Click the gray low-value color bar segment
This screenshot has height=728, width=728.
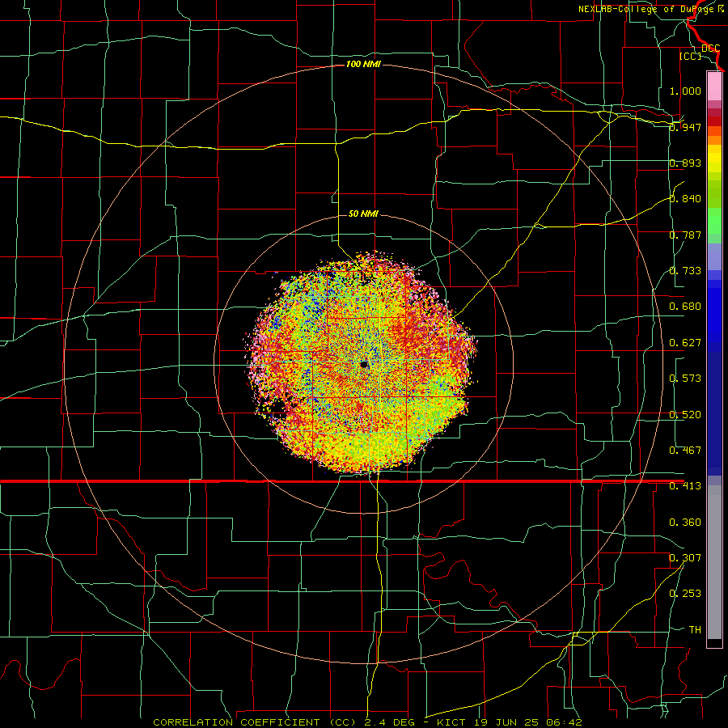(x=714, y=562)
